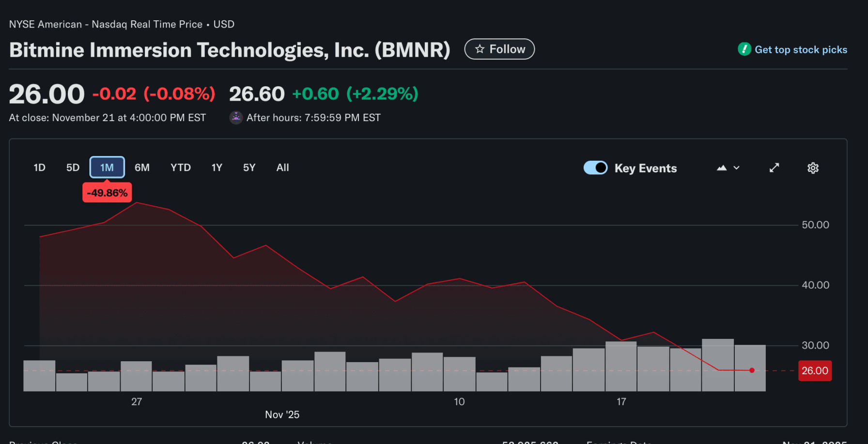Switch chart to 6M range
868x444 pixels.
[x=142, y=168]
